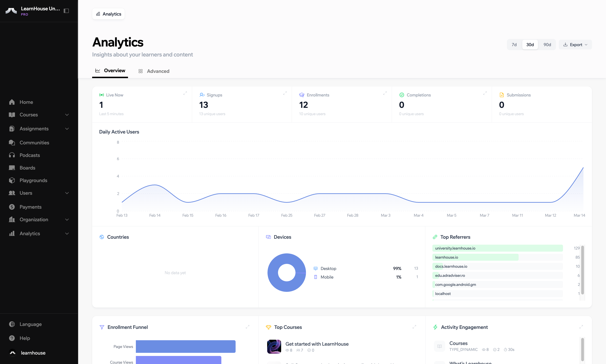Open the Get started with LearnHouse course
Image resolution: width=606 pixels, height=364 pixels.
tap(317, 344)
